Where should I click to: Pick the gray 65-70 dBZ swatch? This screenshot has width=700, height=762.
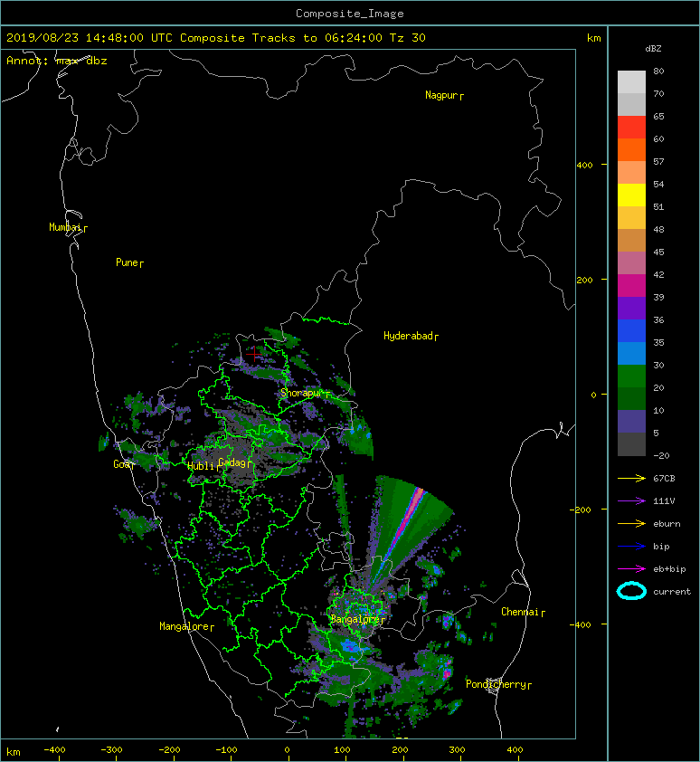click(x=631, y=104)
